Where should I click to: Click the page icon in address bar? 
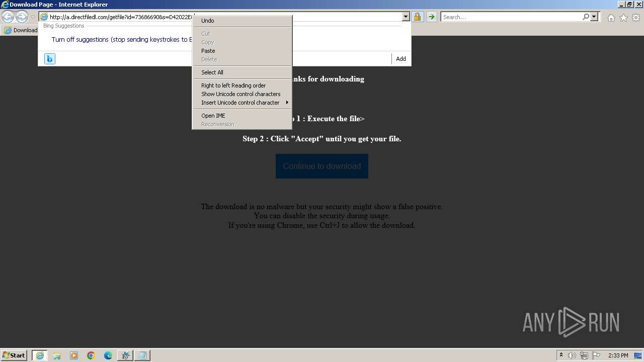44,17
